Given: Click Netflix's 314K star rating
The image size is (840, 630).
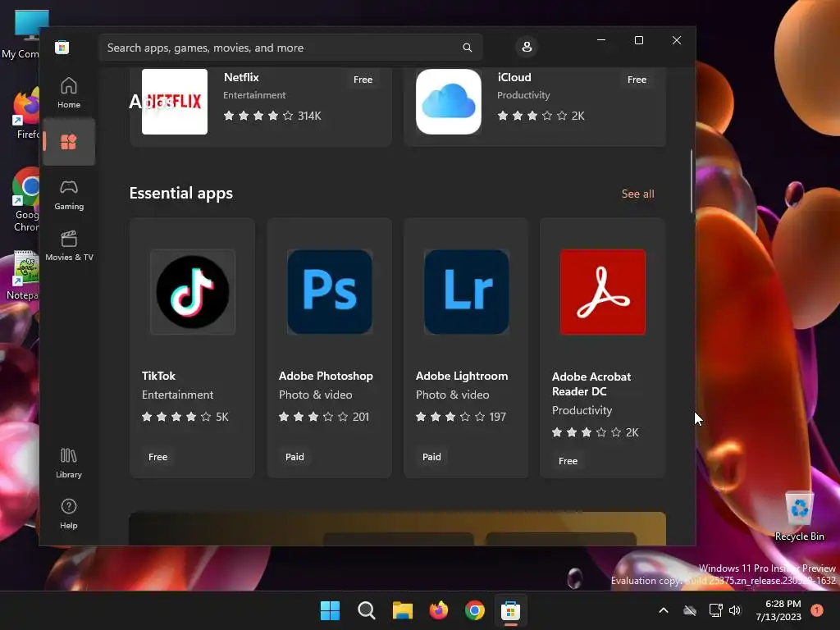Looking at the screenshot, I should [x=272, y=116].
